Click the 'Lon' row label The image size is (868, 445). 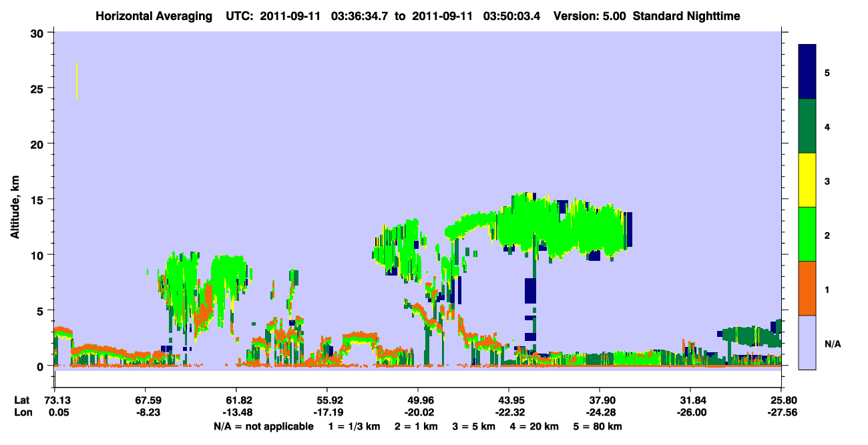click(22, 413)
